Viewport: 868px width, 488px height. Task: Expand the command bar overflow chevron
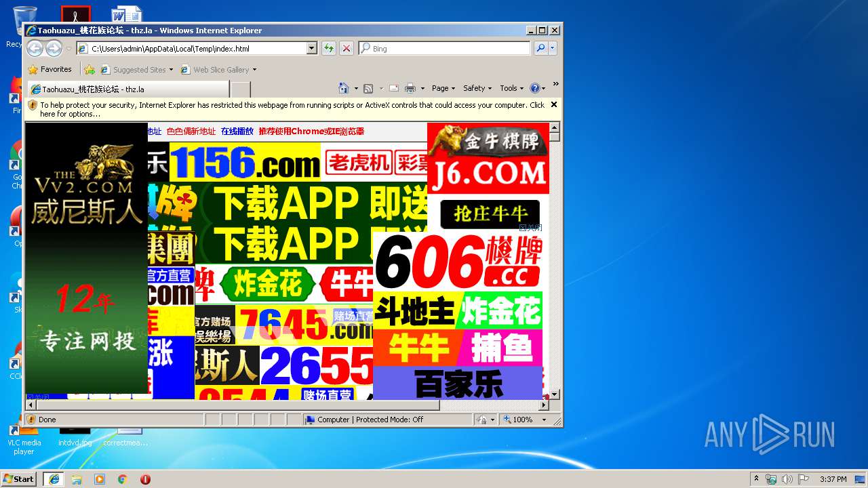click(x=555, y=84)
